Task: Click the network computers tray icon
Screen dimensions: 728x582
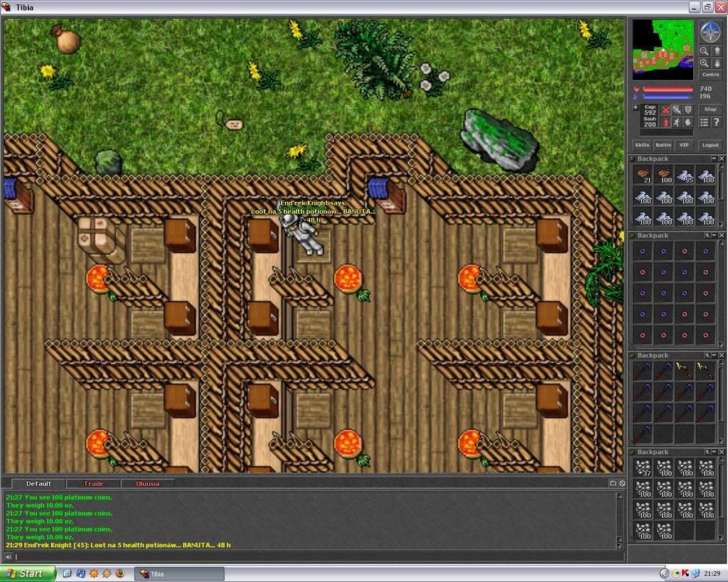Action: pos(695,573)
